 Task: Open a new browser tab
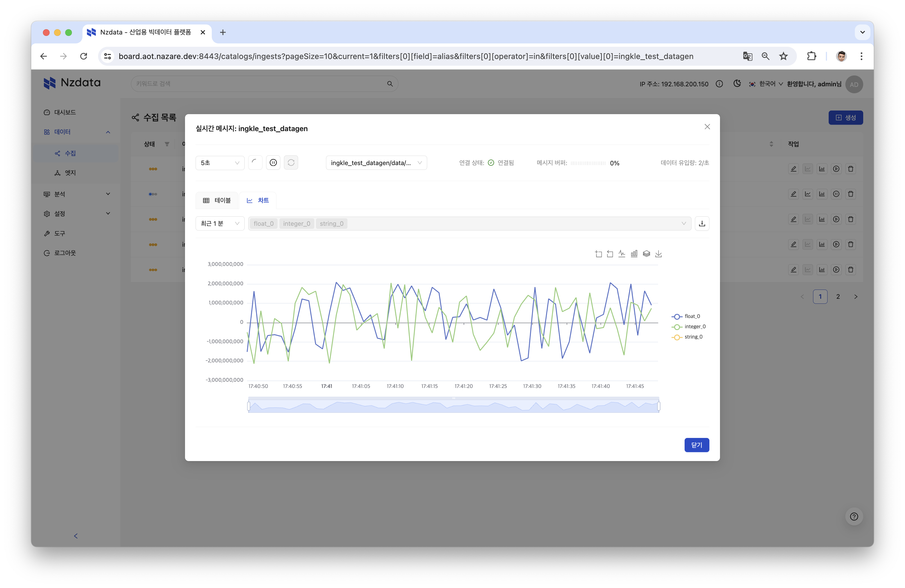(x=223, y=32)
